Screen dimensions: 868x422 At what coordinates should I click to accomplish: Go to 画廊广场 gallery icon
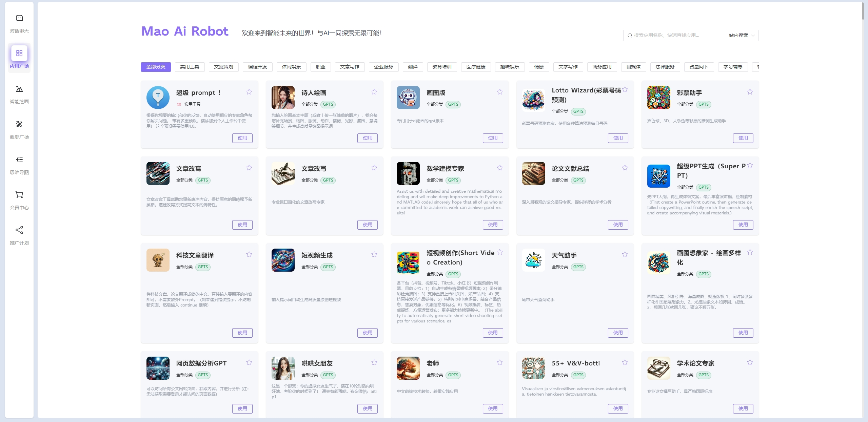click(x=19, y=124)
